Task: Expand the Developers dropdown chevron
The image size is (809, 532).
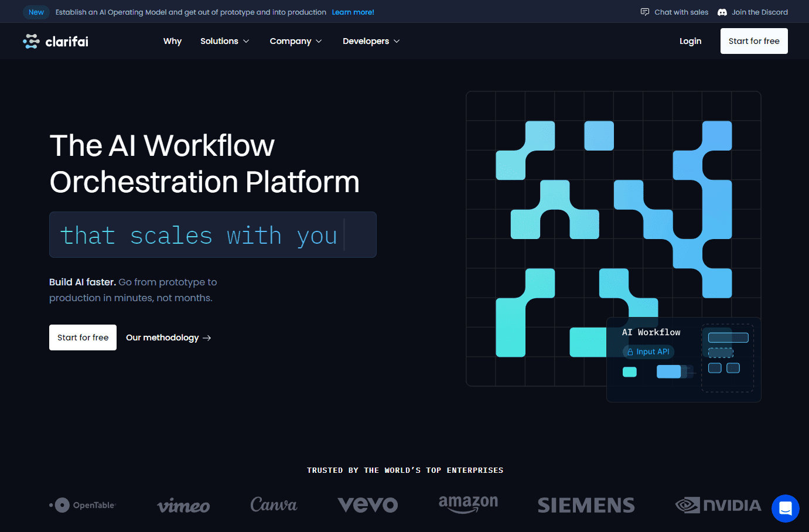Action: [397, 41]
